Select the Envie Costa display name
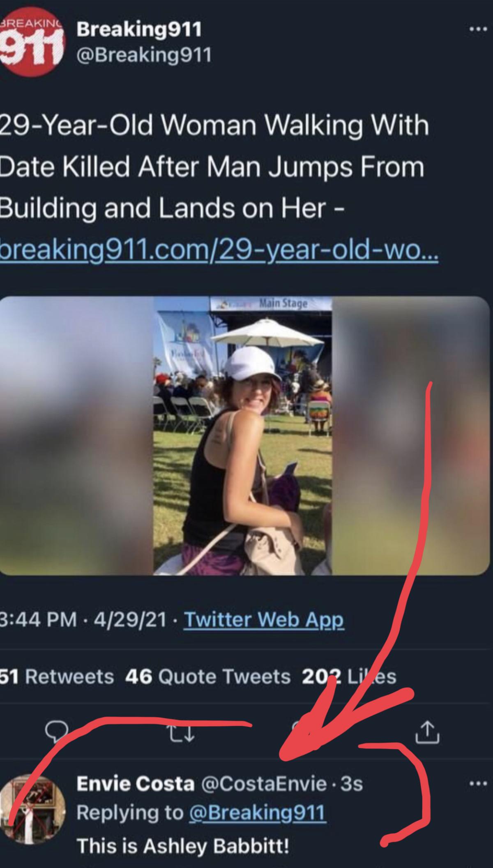Viewport: 493px width, 868px height. [135, 784]
